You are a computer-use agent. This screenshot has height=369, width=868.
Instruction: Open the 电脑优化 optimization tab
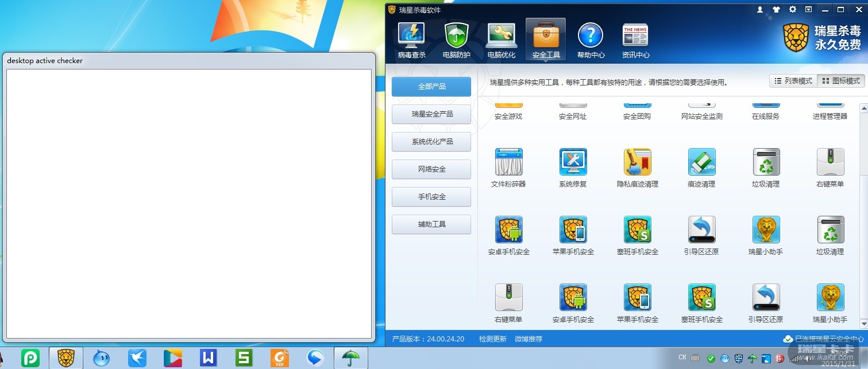click(501, 40)
